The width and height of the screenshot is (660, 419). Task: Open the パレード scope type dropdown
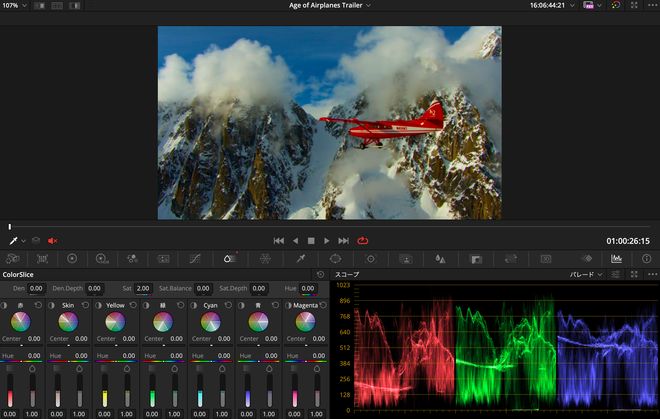click(x=585, y=274)
